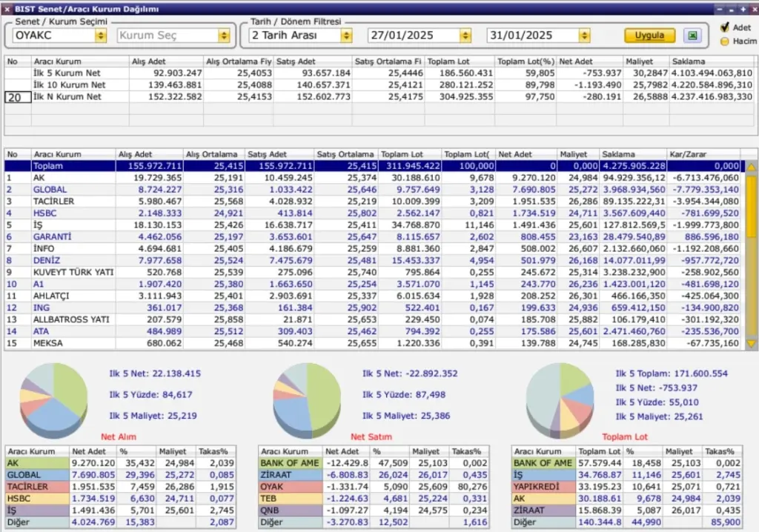This screenshot has width=759, height=532.
Task: Open the 2 Tarih Arası period dropdown
Action: pyautogui.click(x=346, y=36)
